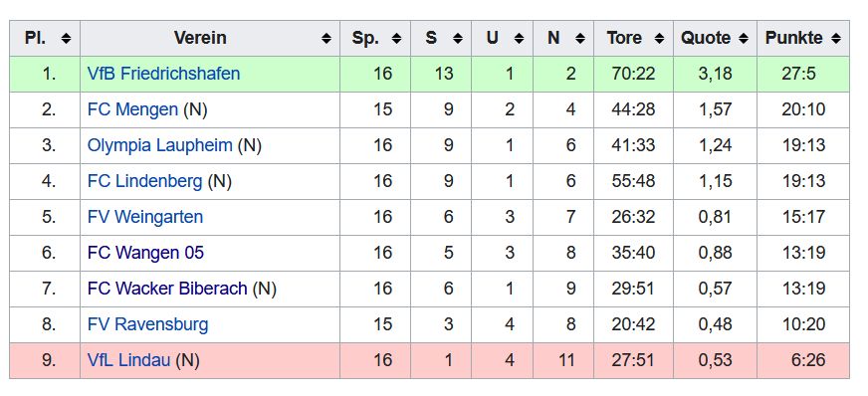Open the FC Mengen club page

coord(132,109)
